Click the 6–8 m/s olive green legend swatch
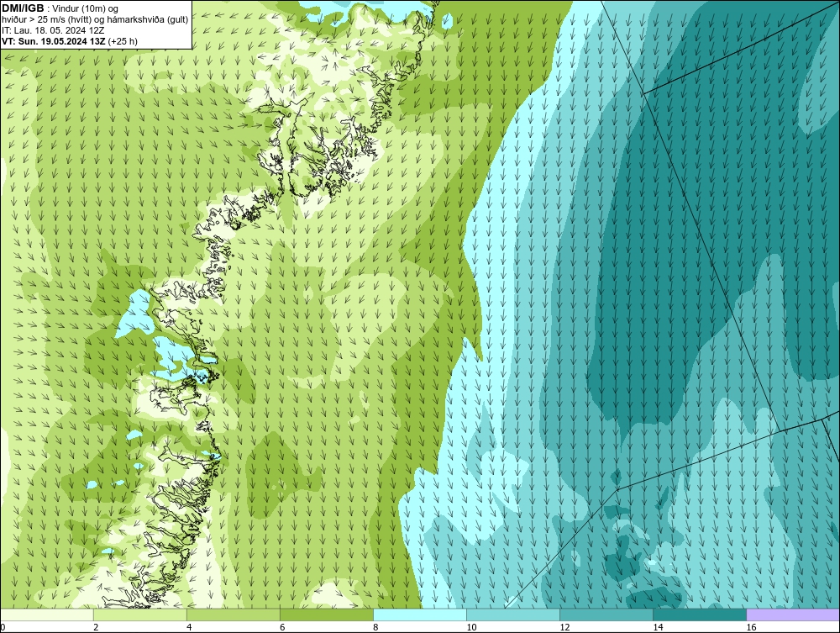Screen dimensions: 840x633 click(326, 615)
